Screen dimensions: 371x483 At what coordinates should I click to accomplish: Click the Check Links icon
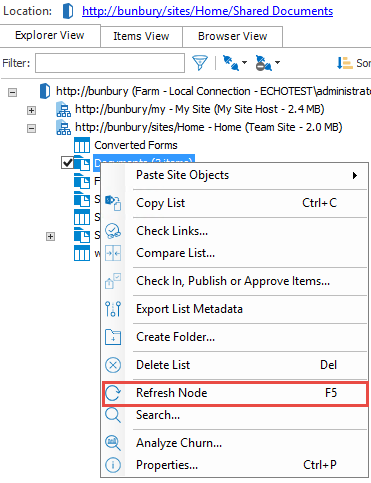pyautogui.click(x=113, y=231)
